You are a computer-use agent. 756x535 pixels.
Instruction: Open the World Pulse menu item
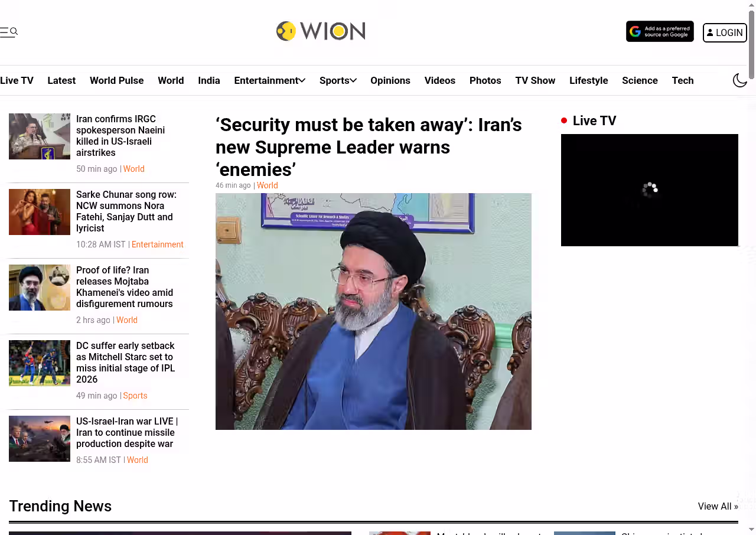(x=116, y=80)
